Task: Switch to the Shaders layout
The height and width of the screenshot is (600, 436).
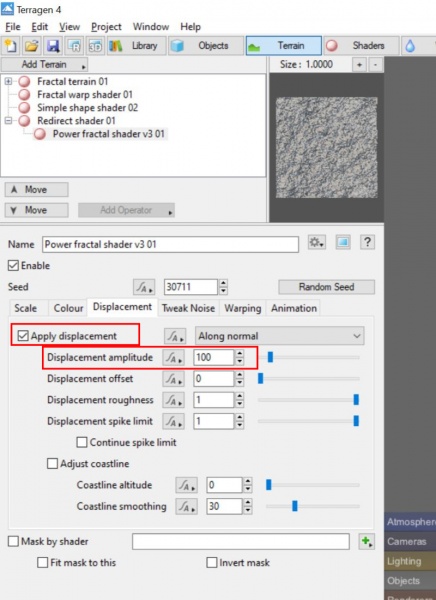Action: tap(361, 46)
